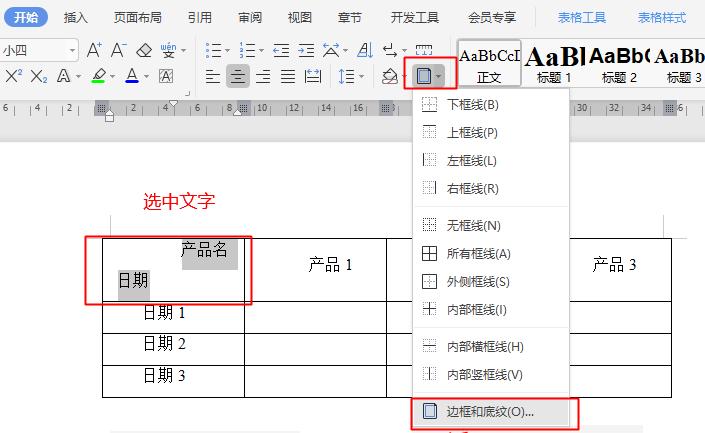Open the Chinese layout icon
The width and height of the screenshot is (705, 433).
point(331,50)
